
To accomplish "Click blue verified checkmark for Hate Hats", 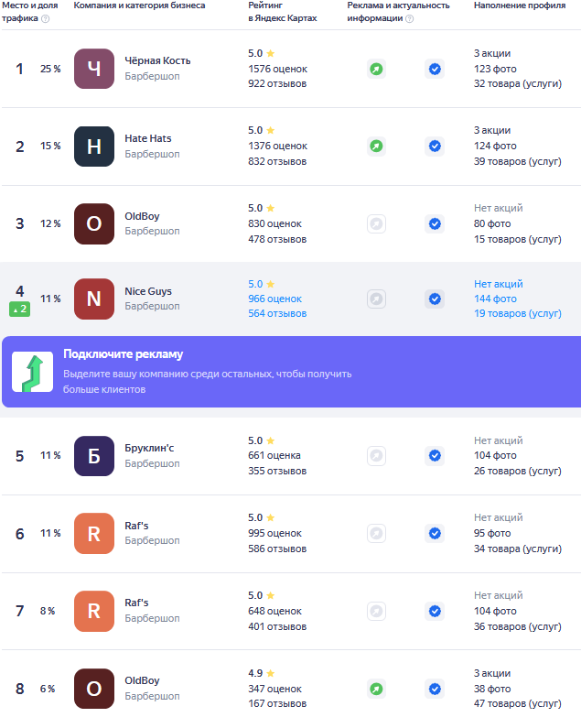I will [x=435, y=146].
